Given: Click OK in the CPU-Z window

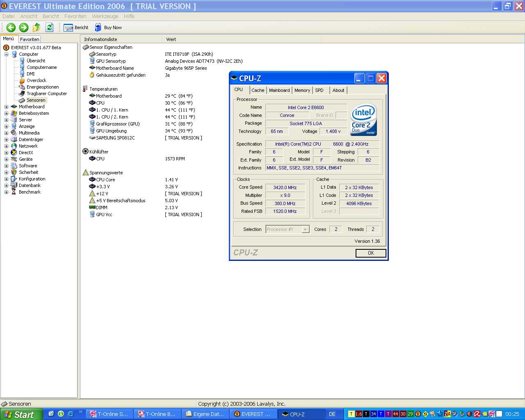Looking at the screenshot, I should [371, 253].
